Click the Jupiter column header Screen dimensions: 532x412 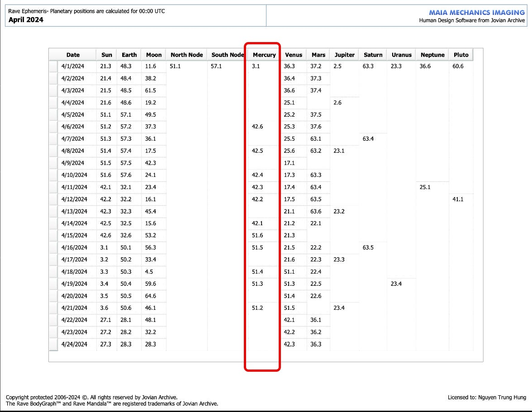344,55
